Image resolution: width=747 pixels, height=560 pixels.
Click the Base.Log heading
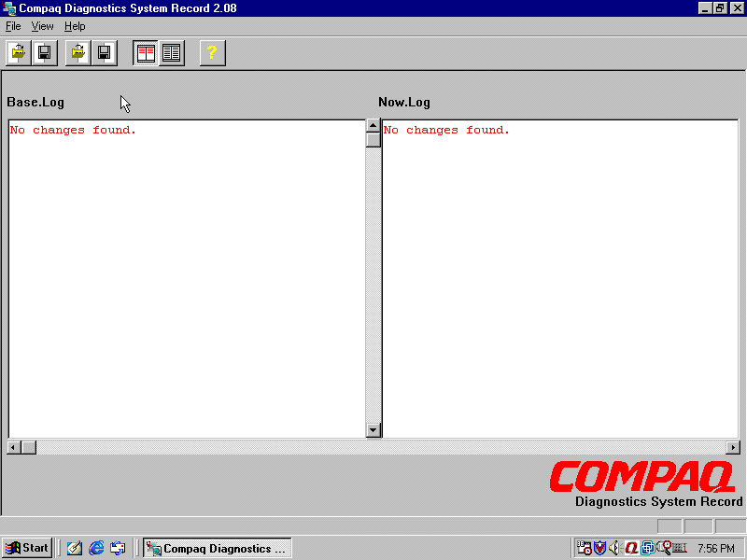click(35, 103)
